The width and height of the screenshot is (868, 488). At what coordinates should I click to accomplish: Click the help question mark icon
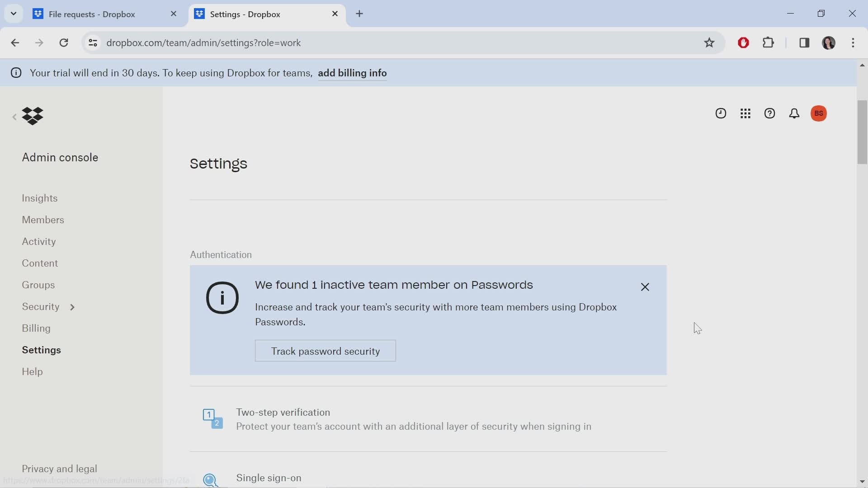click(x=769, y=113)
